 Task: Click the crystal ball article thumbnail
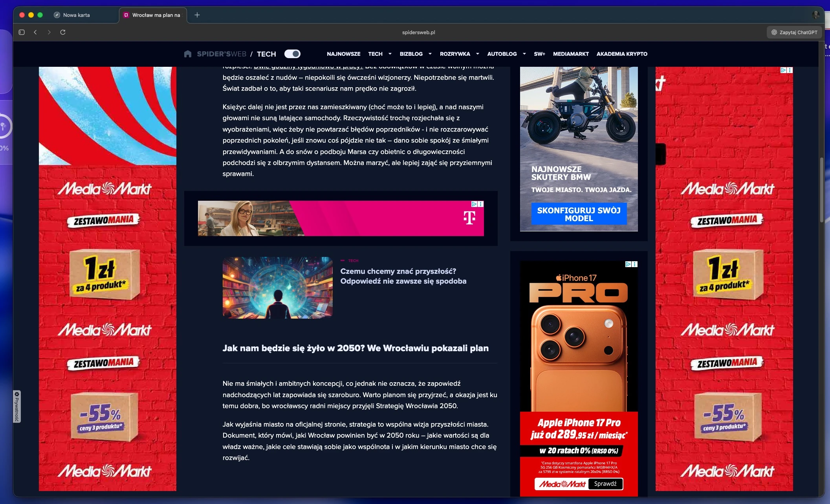tap(277, 288)
